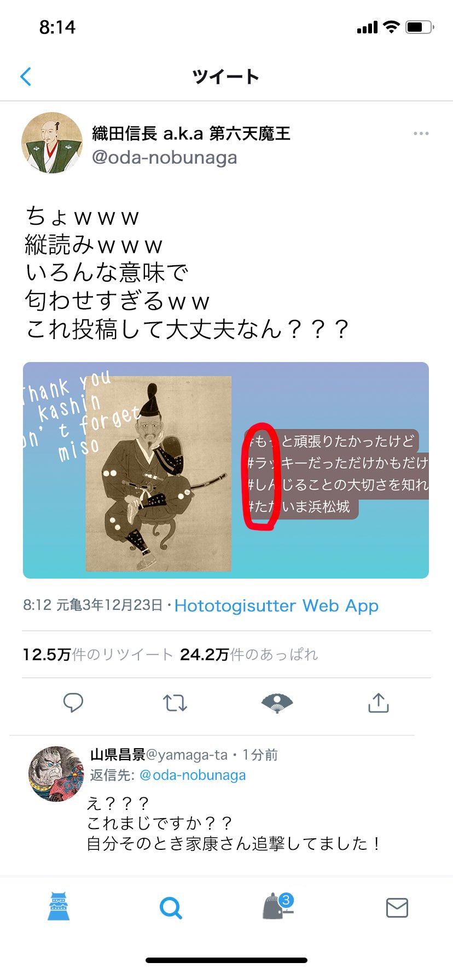
Task: Open Yamagata Masakage's reply avatar
Action: click(56, 774)
